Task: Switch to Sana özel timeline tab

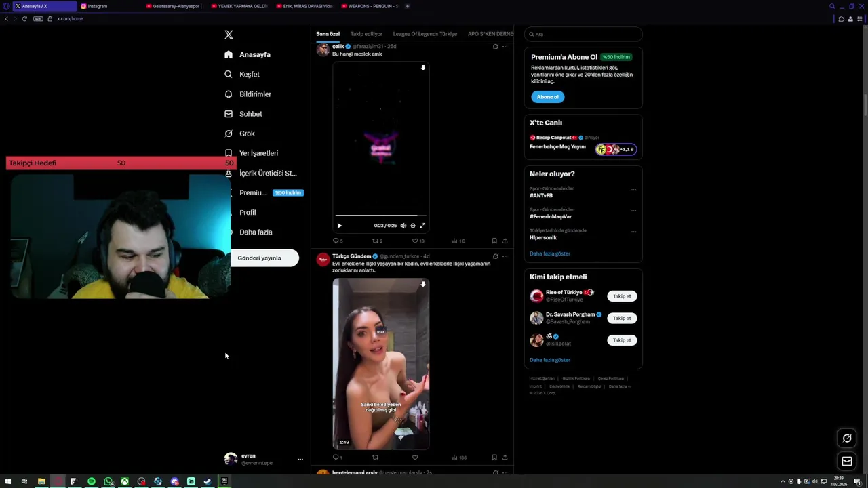Action: [328, 34]
